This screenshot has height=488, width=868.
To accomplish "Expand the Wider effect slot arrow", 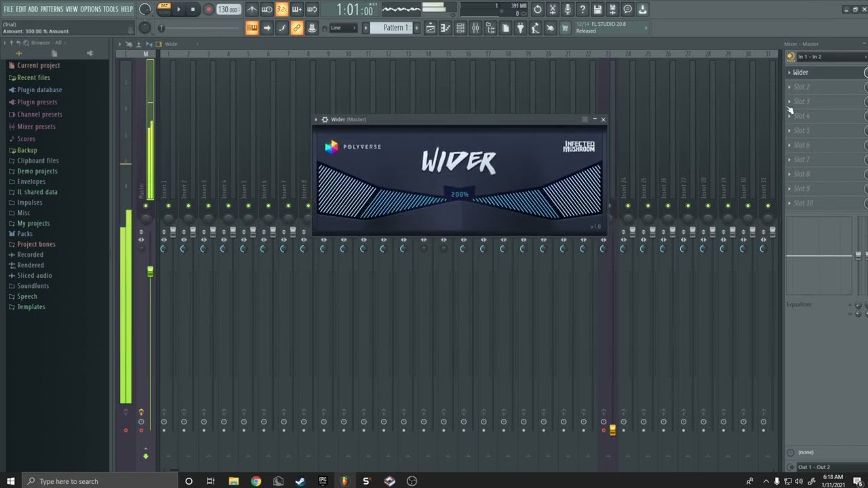I will [789, 73].
